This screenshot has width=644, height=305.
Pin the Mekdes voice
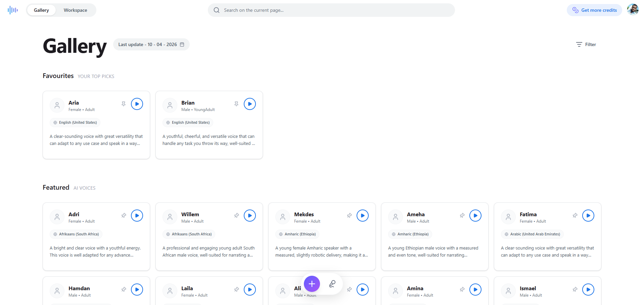click(349, 216)
